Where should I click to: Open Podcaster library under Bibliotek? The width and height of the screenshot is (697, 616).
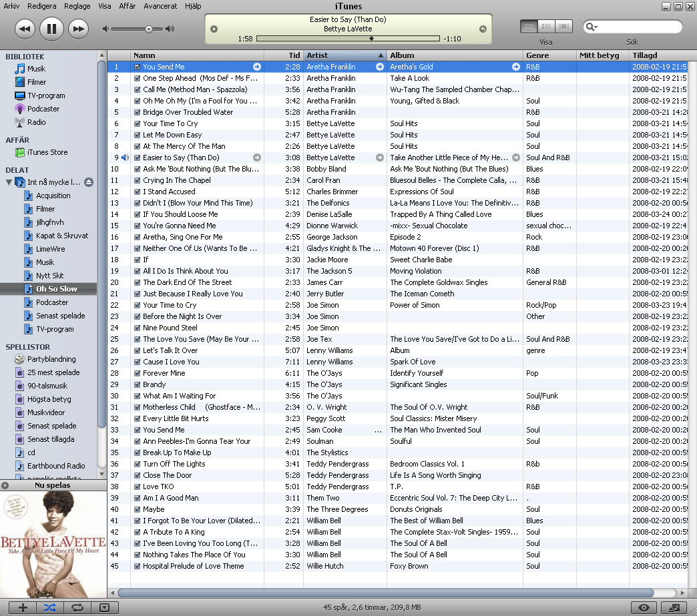pyautogui.click(x=43, y=109)
